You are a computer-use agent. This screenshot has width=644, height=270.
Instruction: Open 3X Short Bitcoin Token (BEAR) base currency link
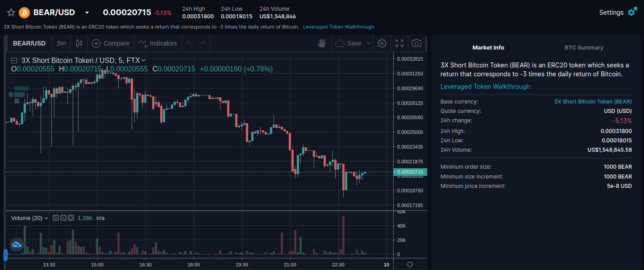pyautogui.click(x=593, y=102)
